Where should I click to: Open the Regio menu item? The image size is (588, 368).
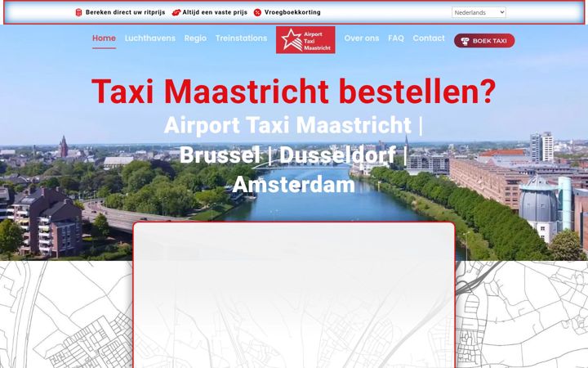pyautogui.click(x=195, y=38)
